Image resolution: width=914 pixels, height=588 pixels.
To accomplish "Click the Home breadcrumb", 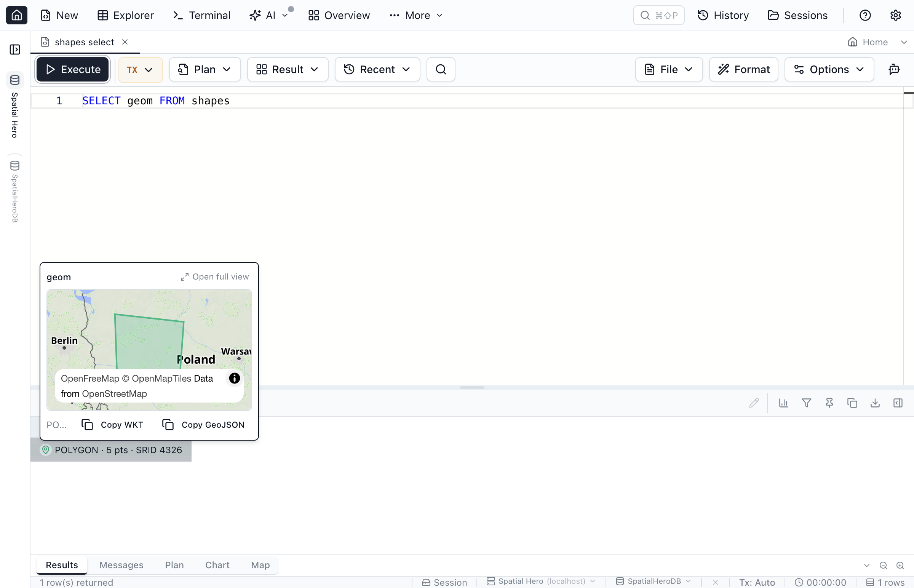I will pos(868,42).
